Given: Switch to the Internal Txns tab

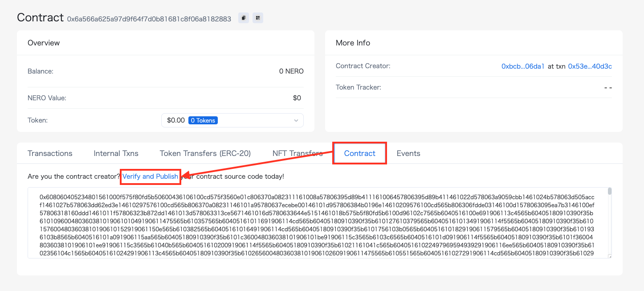Looking at the screenshot, I should 116,153.
